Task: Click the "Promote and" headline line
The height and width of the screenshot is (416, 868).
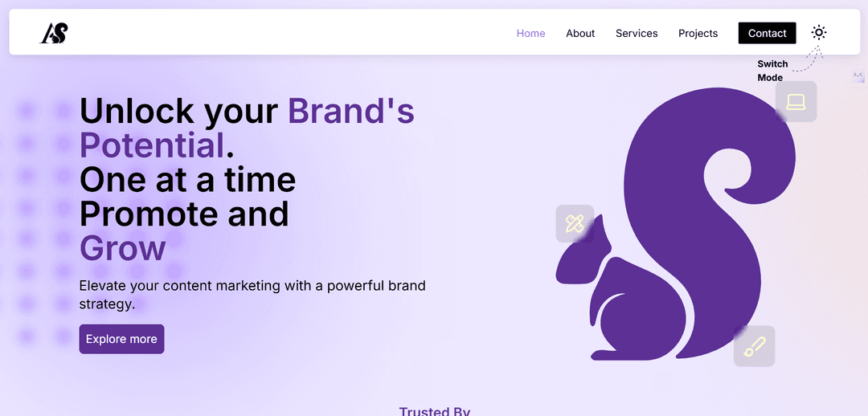Action: click(x=184, y=214)
